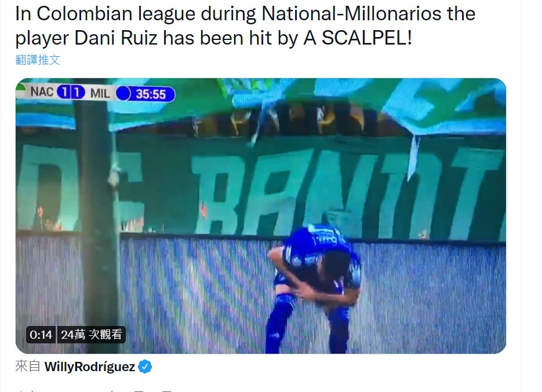Click the MIL team label on scoreboard
This screenshot has height=392, width=542.
pos(100,93)
